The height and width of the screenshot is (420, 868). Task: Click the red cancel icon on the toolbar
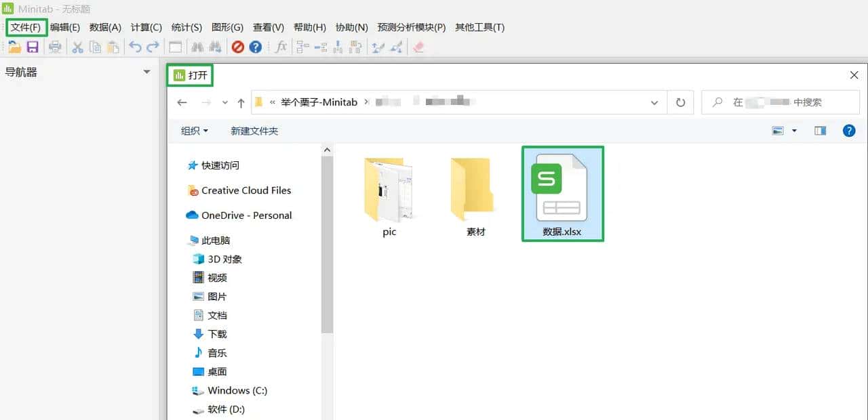[238, 47]
